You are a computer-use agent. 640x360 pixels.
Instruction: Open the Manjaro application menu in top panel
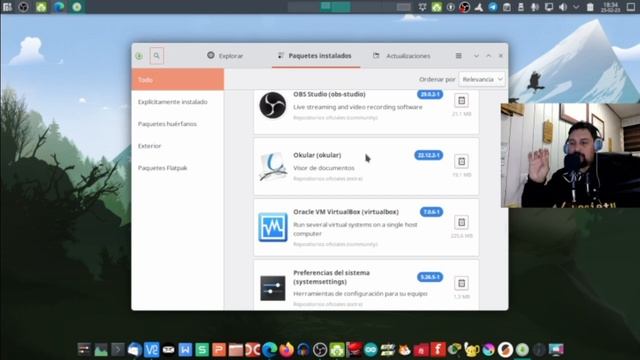point(7,7)
